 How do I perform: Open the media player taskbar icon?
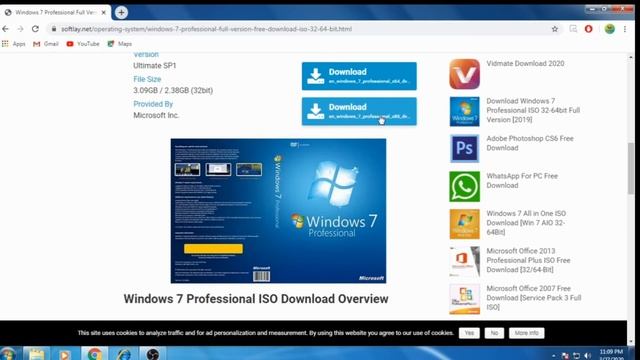(64, 354)
